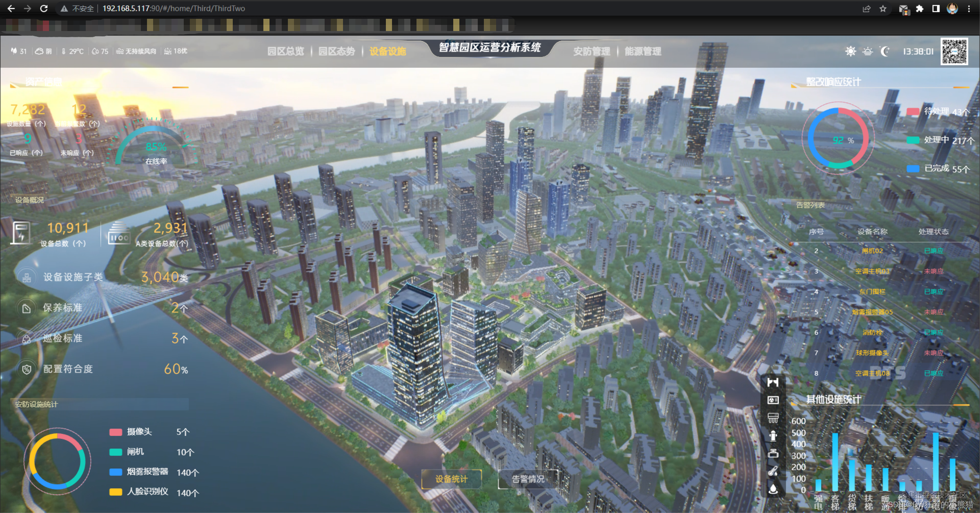
Task: Click the 空调主机03 alarm row
Action: click(872, 271)
